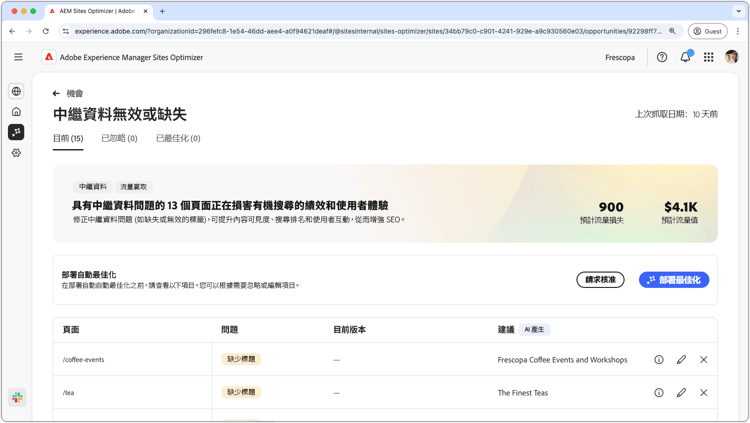Go to the home icon in sidebar
This screenshot has height=423, width=750.
(x=16, y=111)
